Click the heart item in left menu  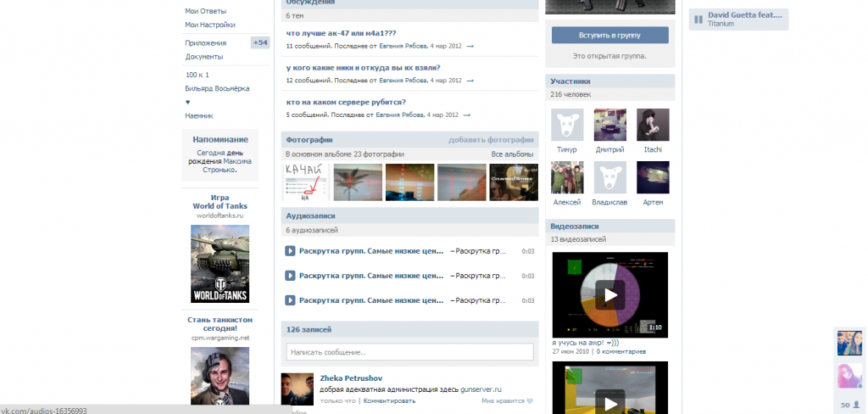pyautogui.click(x=188, y=102)
